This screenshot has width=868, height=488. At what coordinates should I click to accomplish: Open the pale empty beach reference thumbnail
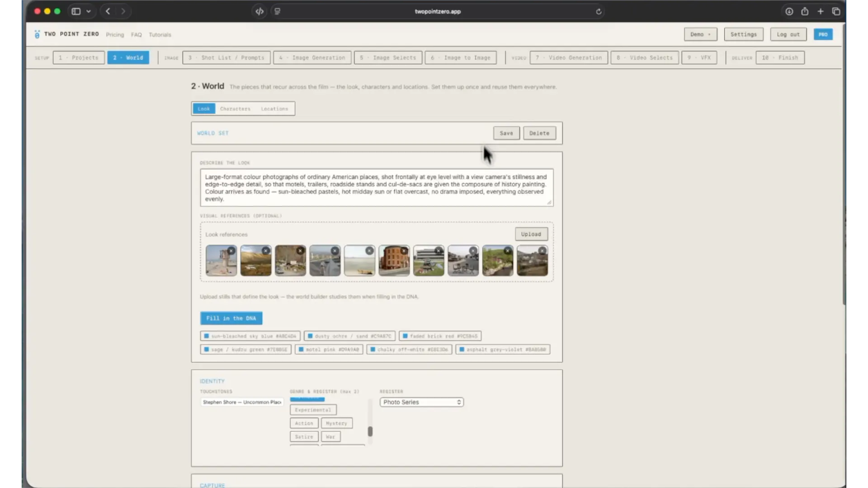point(359,261)
